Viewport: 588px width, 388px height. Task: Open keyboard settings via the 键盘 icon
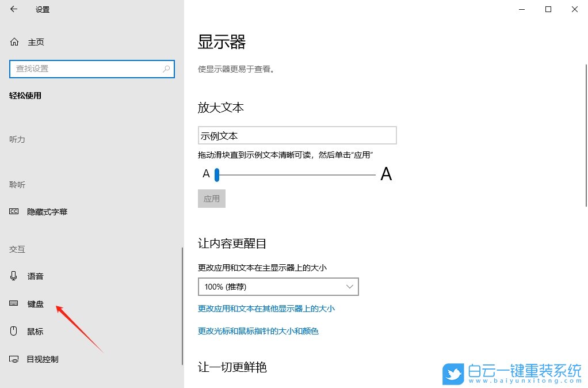(13, 303)
